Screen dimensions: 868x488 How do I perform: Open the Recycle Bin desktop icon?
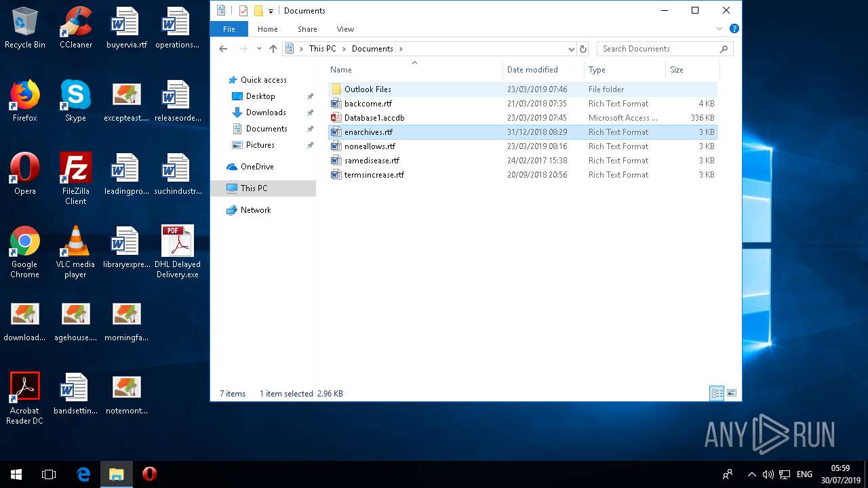coord(24,28)
